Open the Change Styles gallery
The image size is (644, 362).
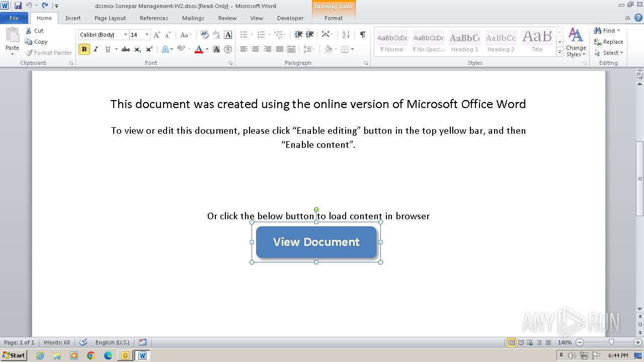[x=576, y=42]
